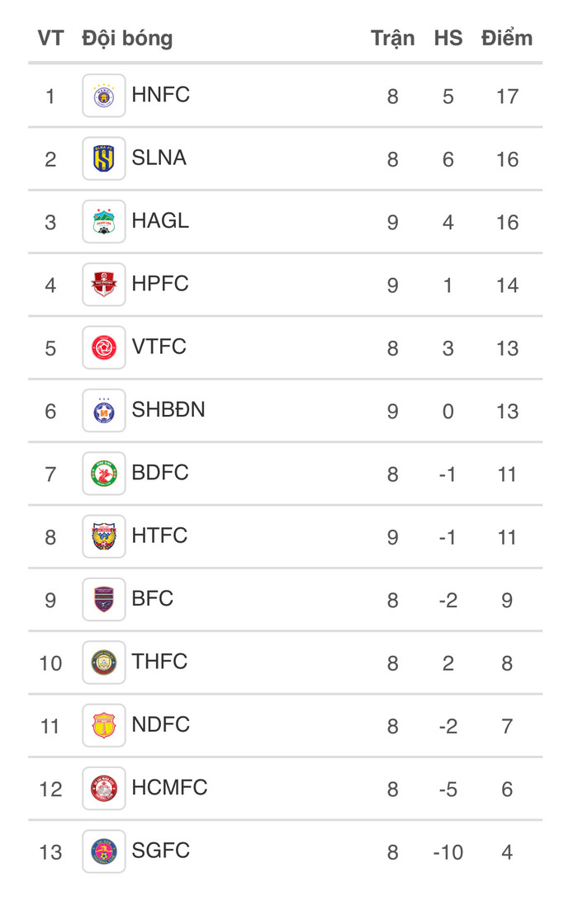Open the BFC club logo
The height and width of the screenshot is (924, 578).
click(104, 600)
